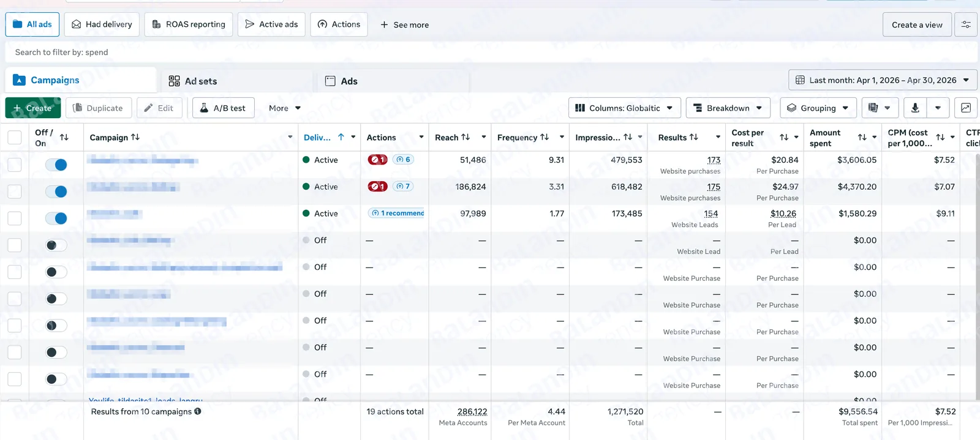
Task: Open red error badge for 186,824 reach row
Action: [x=377, y=187]
